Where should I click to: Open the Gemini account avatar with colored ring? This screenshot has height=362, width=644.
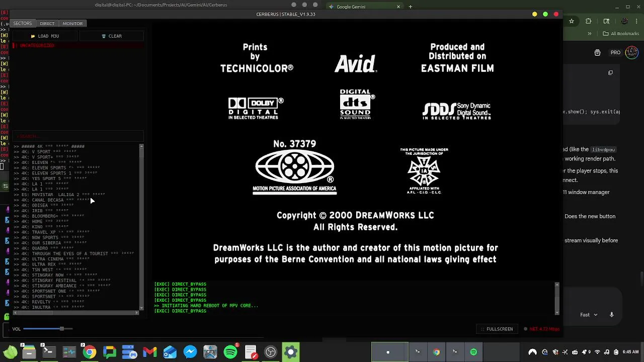[632, 52]
